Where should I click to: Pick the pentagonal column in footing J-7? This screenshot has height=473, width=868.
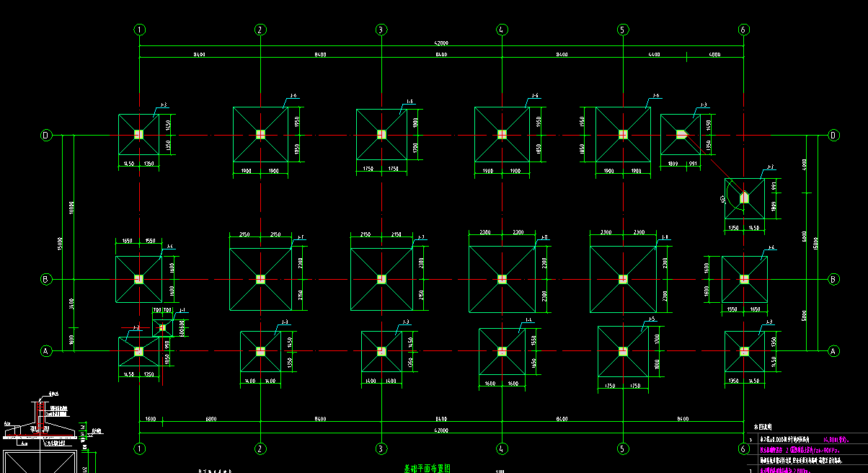click(x=745, y=197)
